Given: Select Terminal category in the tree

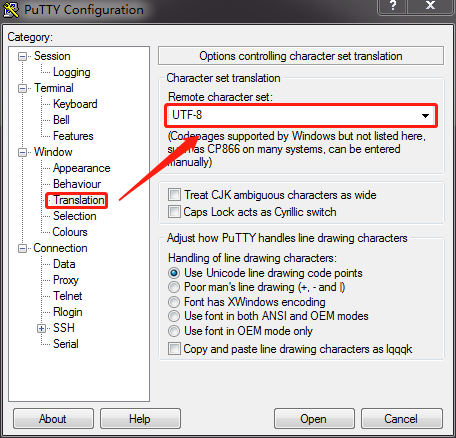Looking at the screenshot, I should tap(54, 88).
